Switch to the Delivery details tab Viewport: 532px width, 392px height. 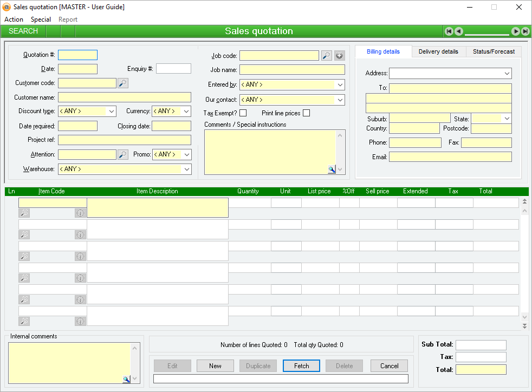(x=438, y=51)
